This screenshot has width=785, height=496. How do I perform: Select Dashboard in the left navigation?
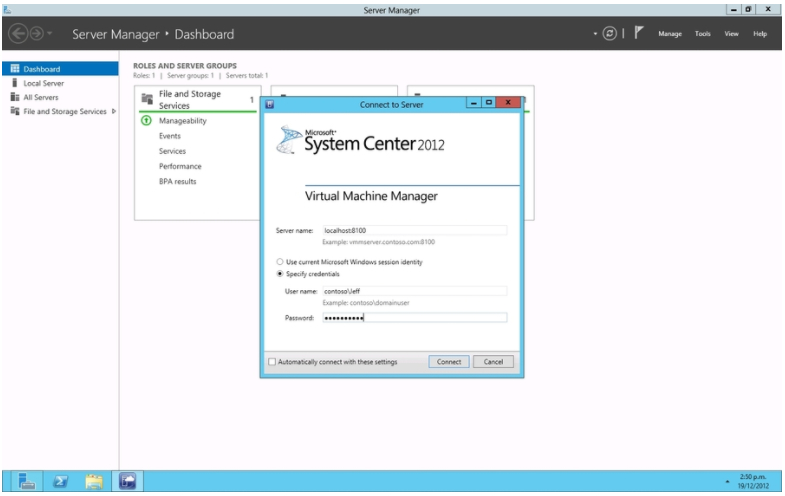point(60,69)
